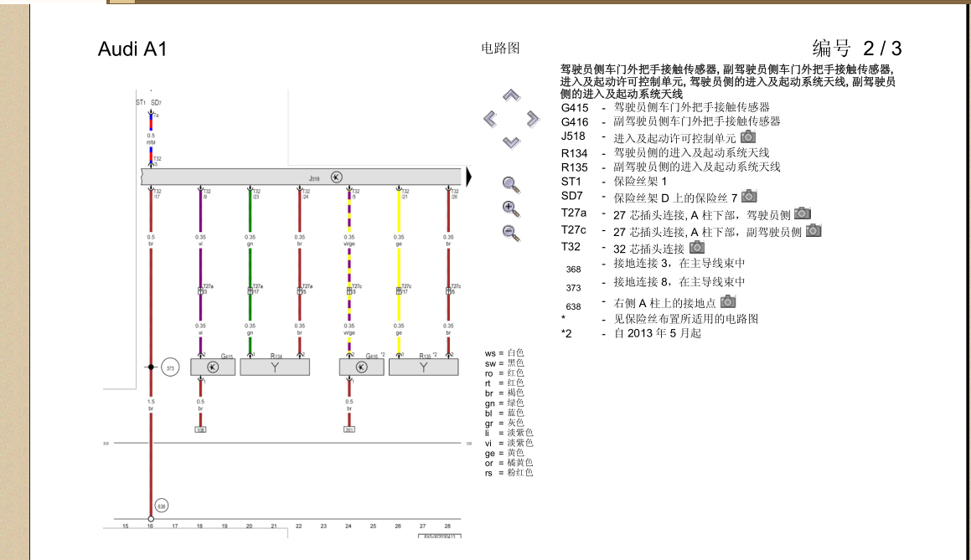Open the SD7 fuse camera icon

[x=749, y=196]
